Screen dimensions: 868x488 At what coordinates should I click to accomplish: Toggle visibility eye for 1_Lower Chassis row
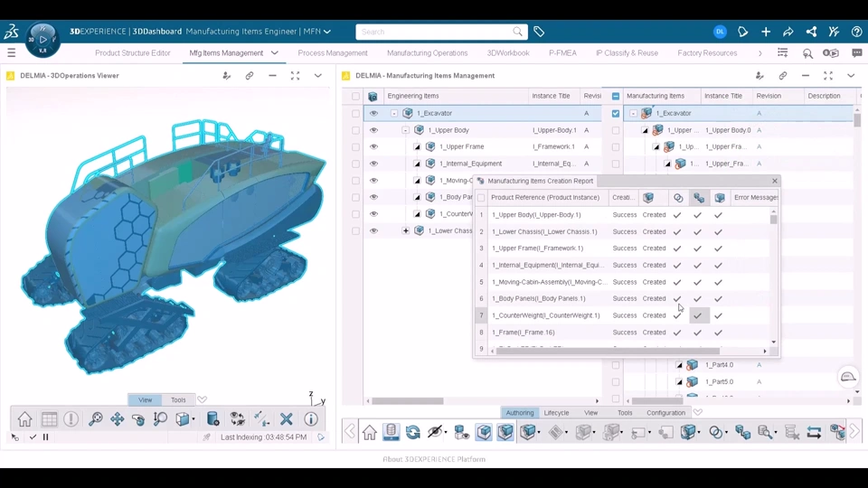click(373, 230)
